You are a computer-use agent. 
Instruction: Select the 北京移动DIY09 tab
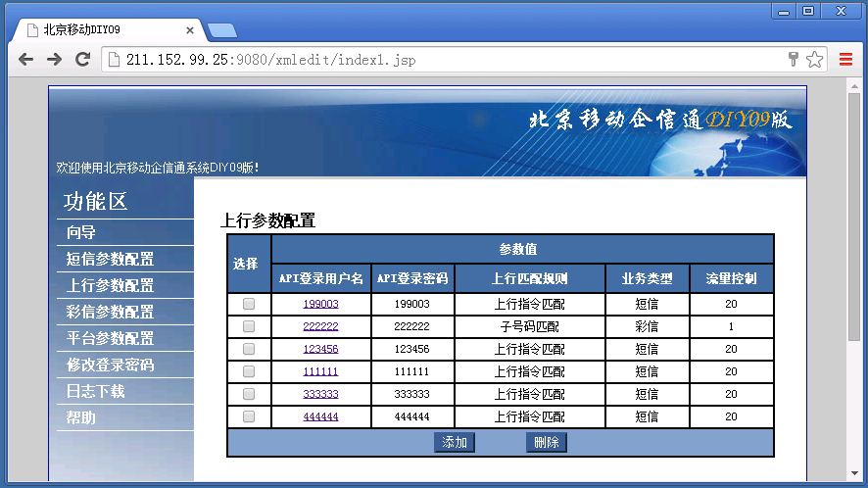pyautogui.click(x=109, y=30)
